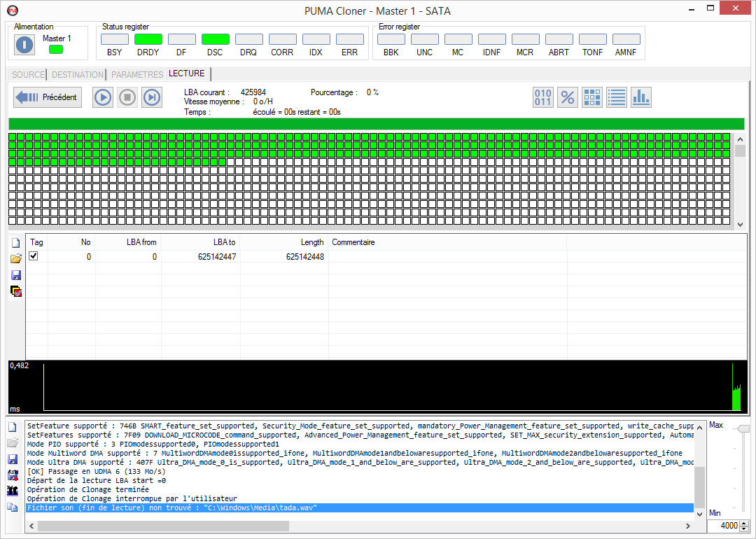Select log line 'Opération de Clonage terminée'
Image resolution: width=756 pixels, height=539 pixels.
click(x=88, y=490)
